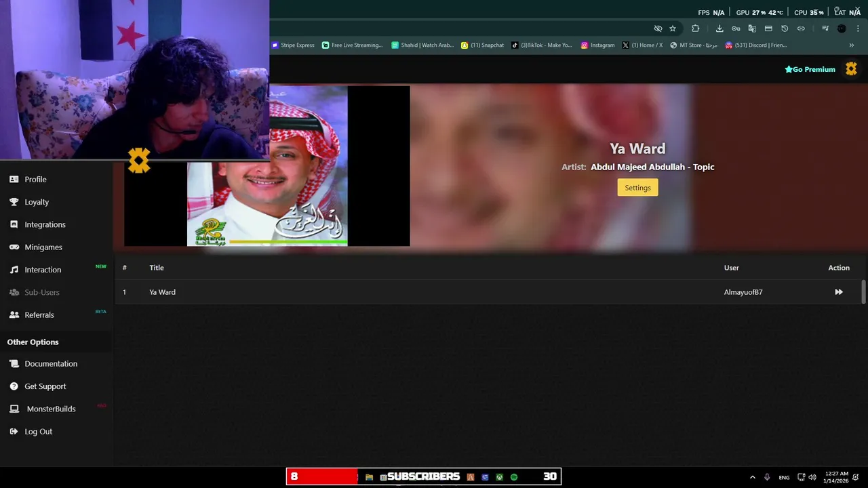Open Free Live Streaming bookmark
Image resolution: width=868 pixels, height=488 pixels.
pyautogui.click(x=353, y=45)
